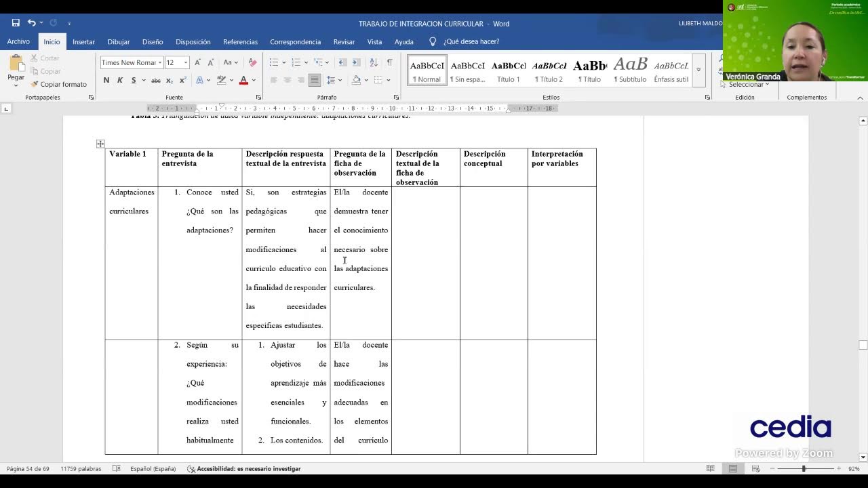
Task: Undo the last action
Action: coord(31,23)
